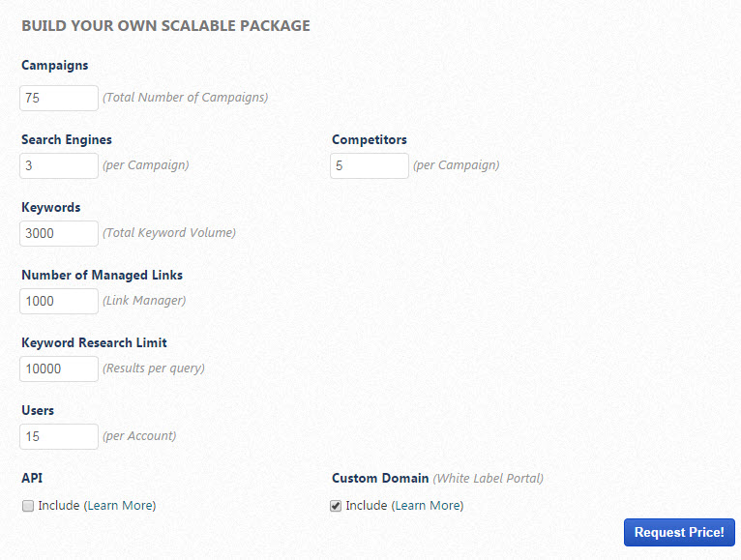Enable the API Include checkbox
Image resolution: width=741 pixels, height=560 pixels.
(28, 506)
